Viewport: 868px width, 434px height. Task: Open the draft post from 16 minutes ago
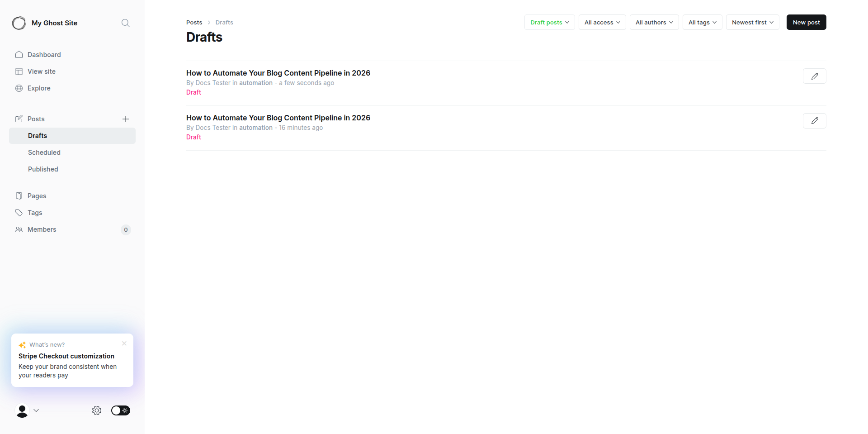(x=278, y=118)
